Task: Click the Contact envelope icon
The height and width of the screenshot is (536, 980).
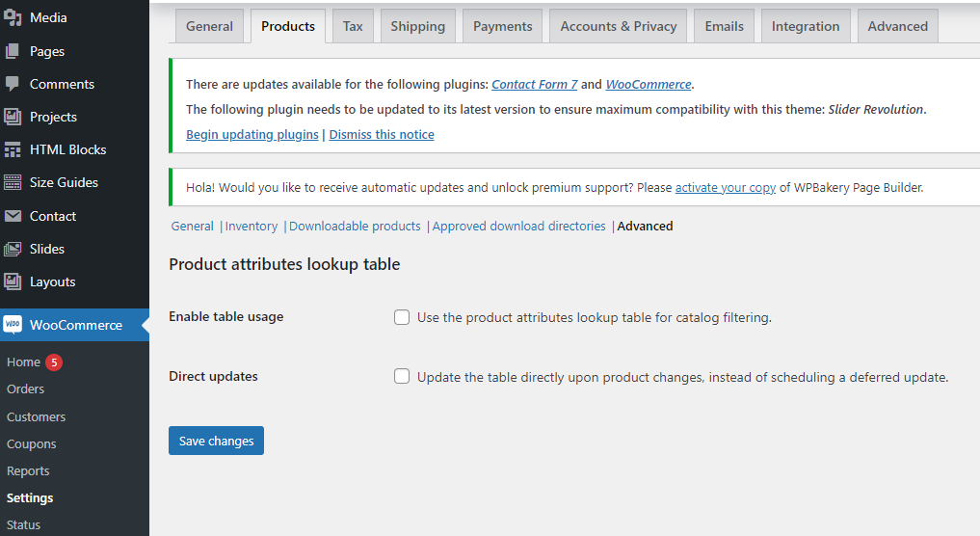Action: (x=13, y=216)
